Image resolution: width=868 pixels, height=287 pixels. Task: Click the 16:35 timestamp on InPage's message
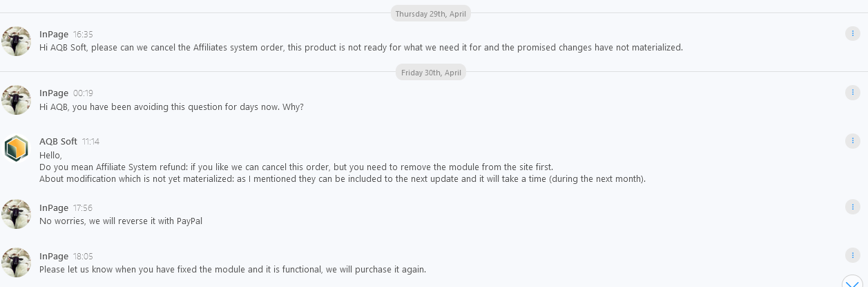(x=83, y=35)
